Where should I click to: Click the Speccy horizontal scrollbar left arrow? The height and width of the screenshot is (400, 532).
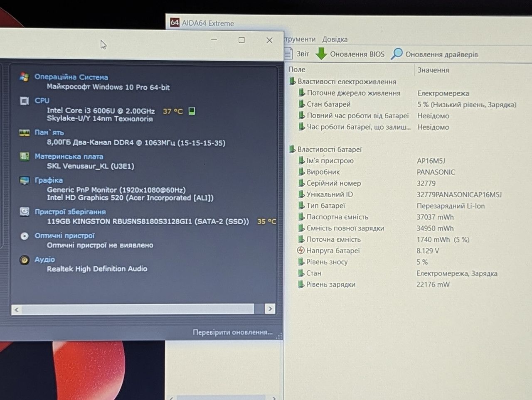coord(17,309)
